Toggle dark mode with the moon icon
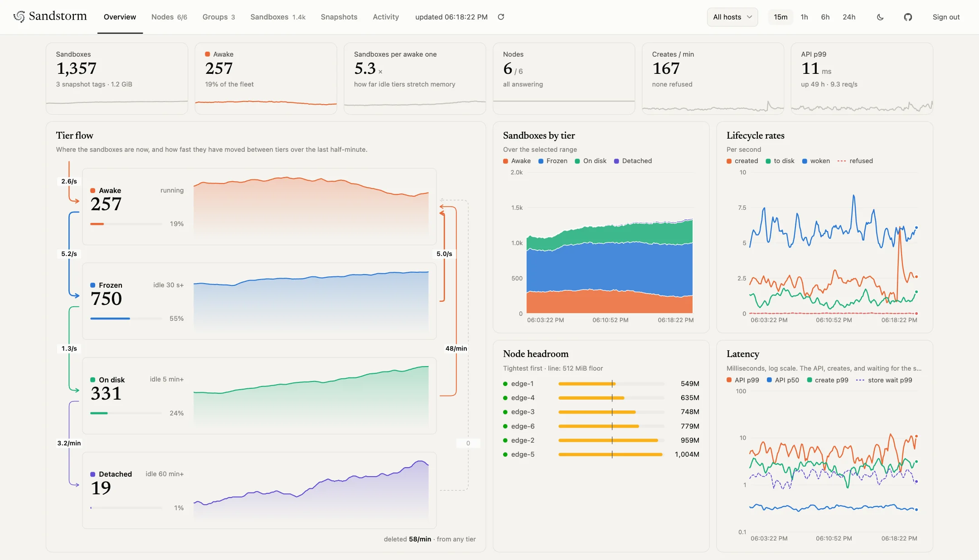 (x=880, y=17)
